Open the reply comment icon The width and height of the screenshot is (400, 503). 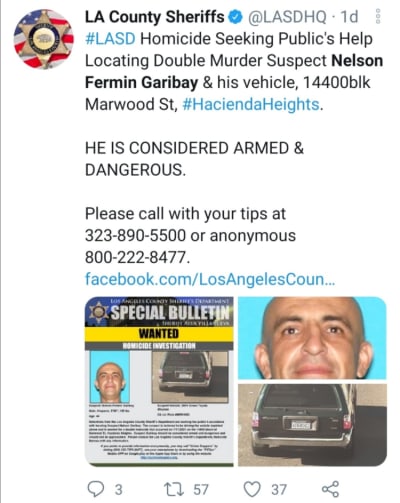(x=96, y=489)
